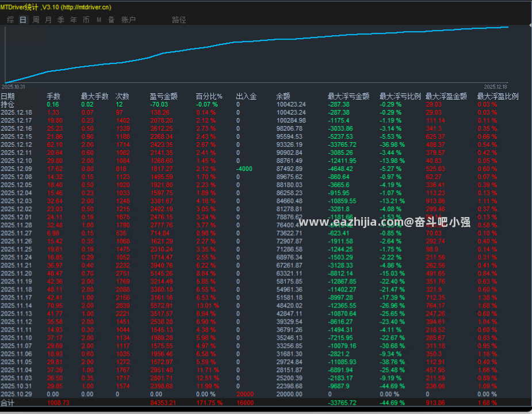Viewport: 532px width, 414px height.
Task: Click the 最大浮盈比例 column header
Action: pos(497,97)
